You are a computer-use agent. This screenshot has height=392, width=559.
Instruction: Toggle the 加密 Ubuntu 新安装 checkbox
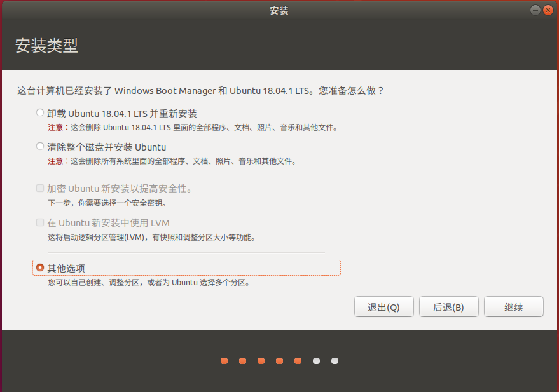[40, 188]
